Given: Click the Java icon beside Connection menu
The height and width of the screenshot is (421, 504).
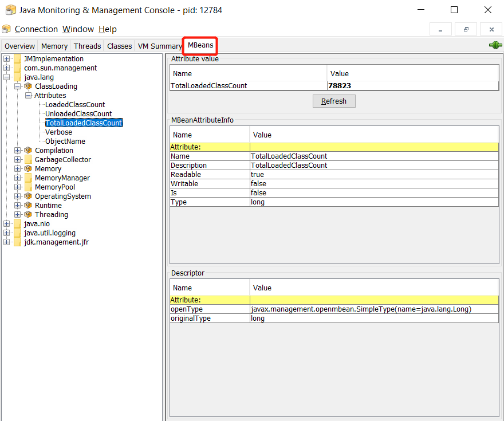Looking at the screenshot, I should (x=6, y=29).
